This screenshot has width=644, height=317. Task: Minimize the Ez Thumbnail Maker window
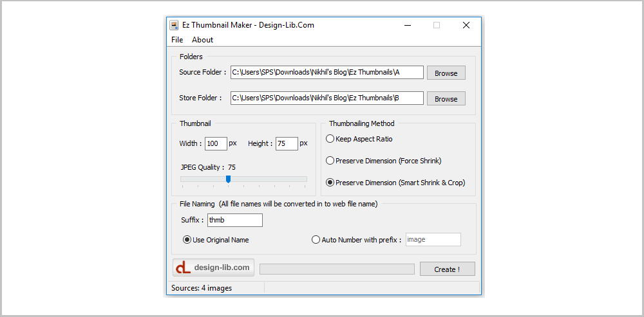[x=408, y=25]
